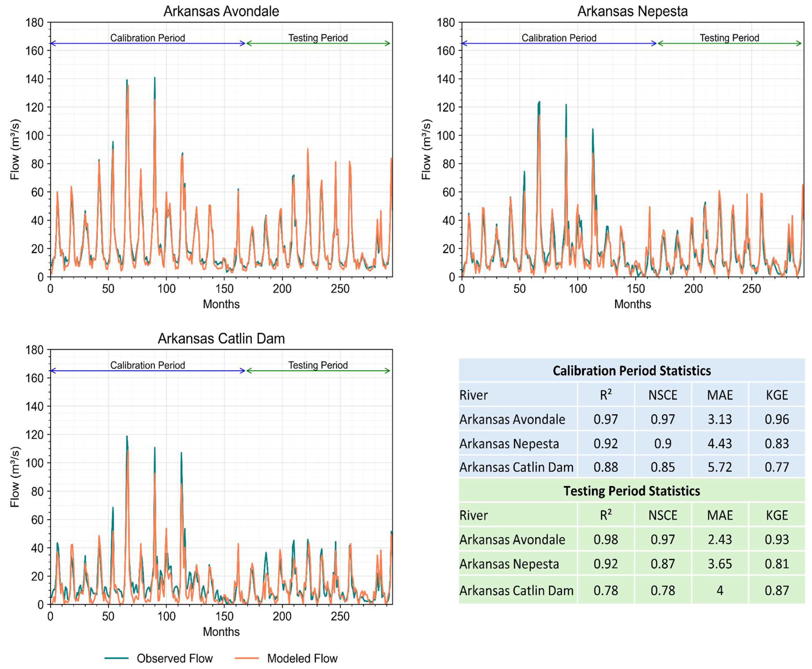
Task: Click the Arkansas Catlin Dam chart title
Action: (x=221, y=338)
